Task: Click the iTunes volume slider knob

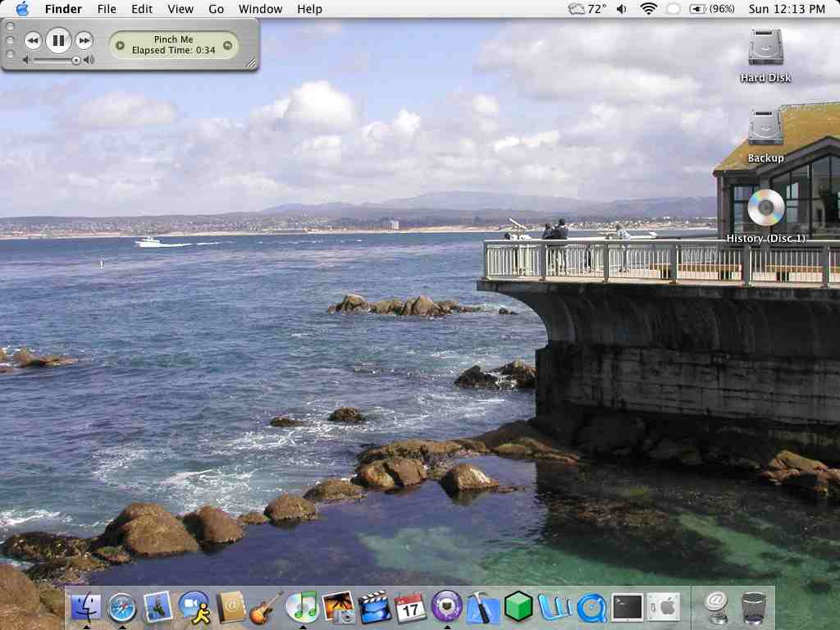Action: pos(76,60)
